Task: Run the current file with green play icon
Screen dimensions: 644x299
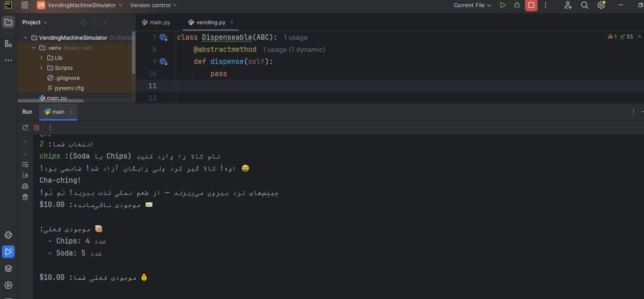Action: 503,5
